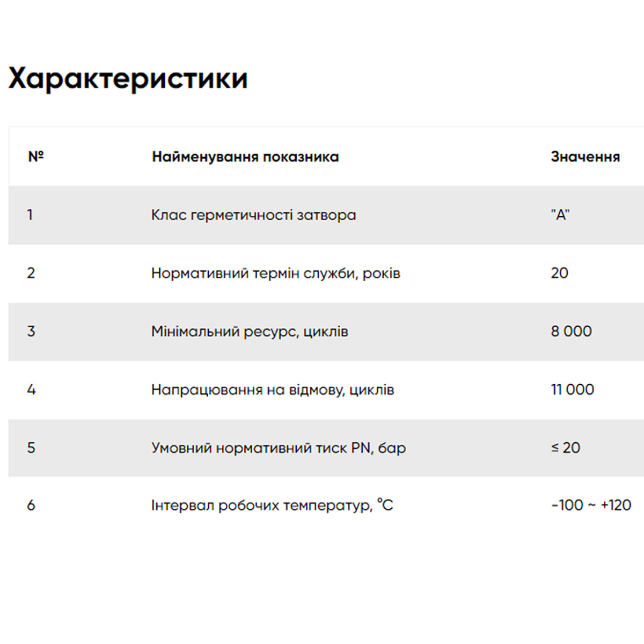Select Умовний нормативний тиск PN, бар
Screen dimensions: 644x644
279,448
